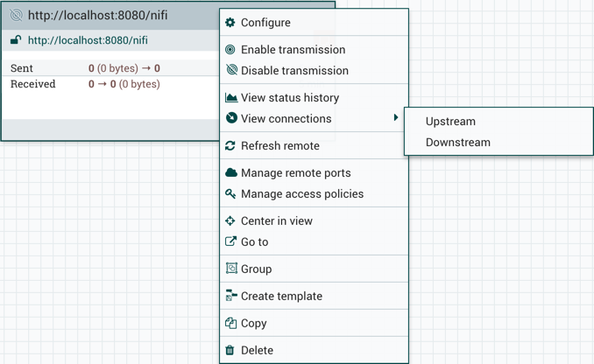The image size is (594, 364).
Task: Choose Center in view menu item
Action: tap(276, 221)
